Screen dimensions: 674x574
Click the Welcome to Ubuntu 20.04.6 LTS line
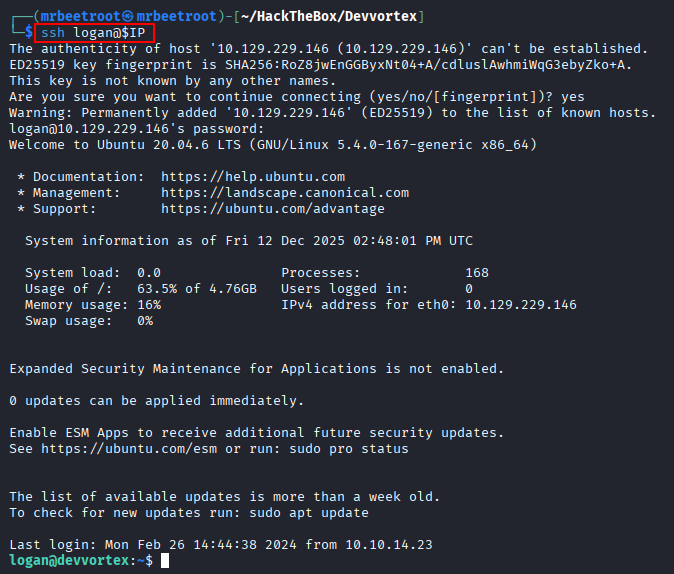click(x=273, y=145)
